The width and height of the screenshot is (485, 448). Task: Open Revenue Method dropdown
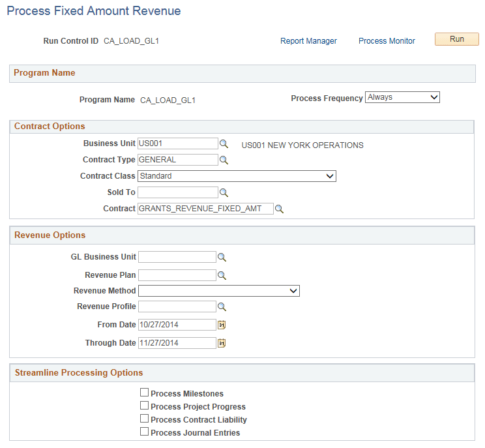click(219, 291)
